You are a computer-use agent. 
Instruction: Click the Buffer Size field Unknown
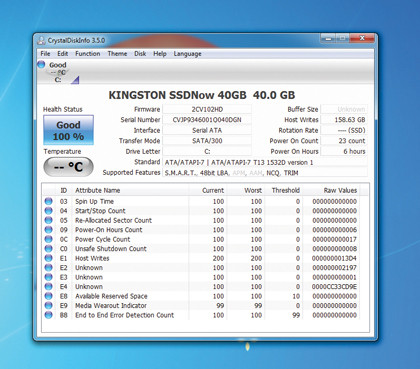point(344,109)
